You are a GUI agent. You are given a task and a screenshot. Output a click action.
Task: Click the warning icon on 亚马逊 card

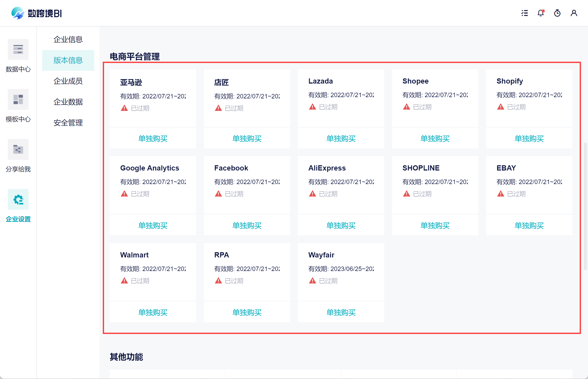[x=124, y=108]
